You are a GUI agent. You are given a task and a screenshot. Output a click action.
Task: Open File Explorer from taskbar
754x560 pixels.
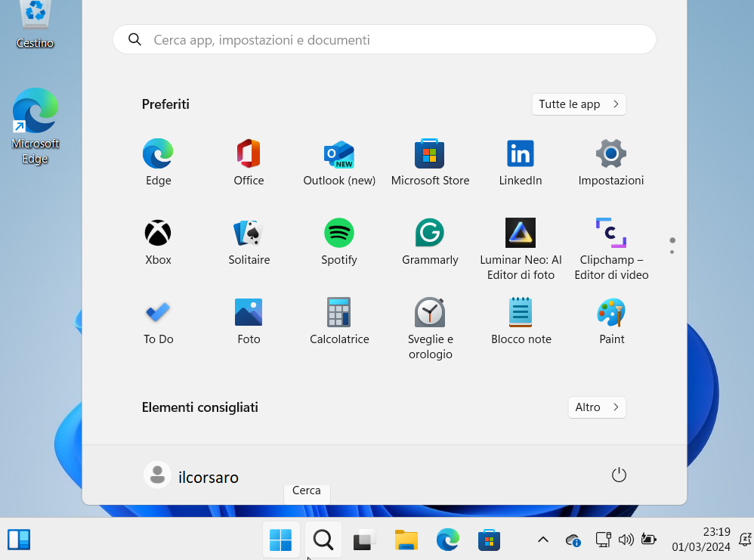click(x=406, y=540)
